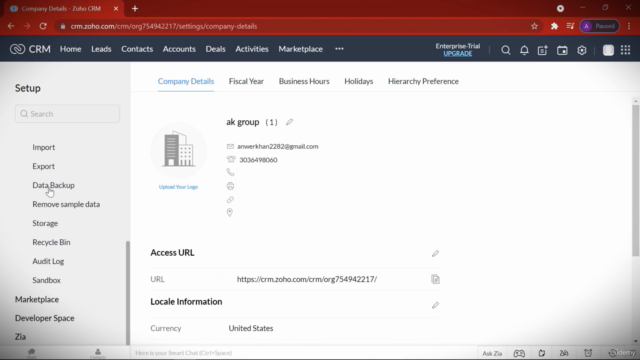640x360 pixels.
Task: Click the company building logo placeholder
Action: click(178, 151)
